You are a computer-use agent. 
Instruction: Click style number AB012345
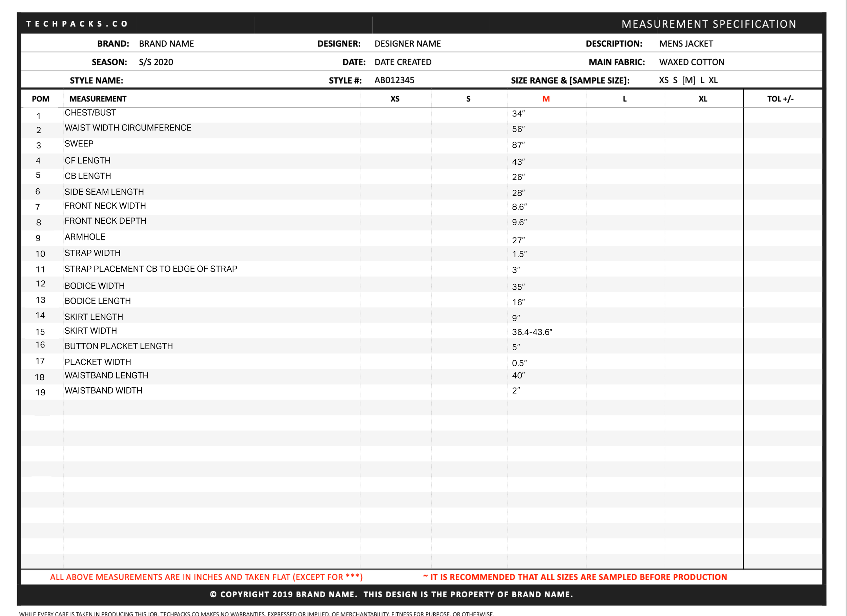click(394, 80)
